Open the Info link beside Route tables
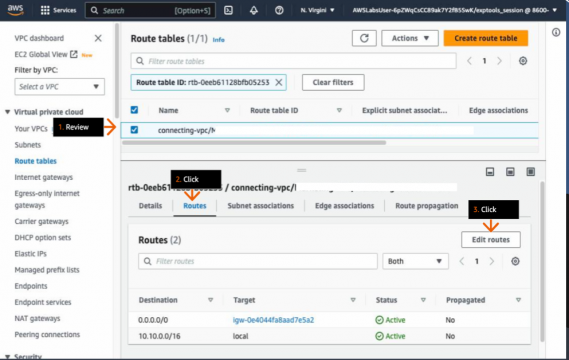 pos(218,40)
